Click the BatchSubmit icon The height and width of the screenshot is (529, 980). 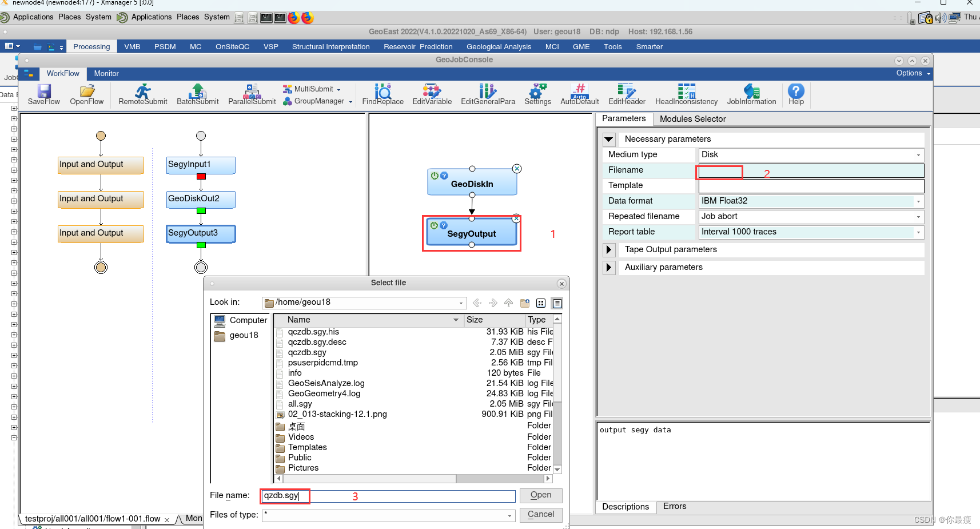(x=198, y=91)
